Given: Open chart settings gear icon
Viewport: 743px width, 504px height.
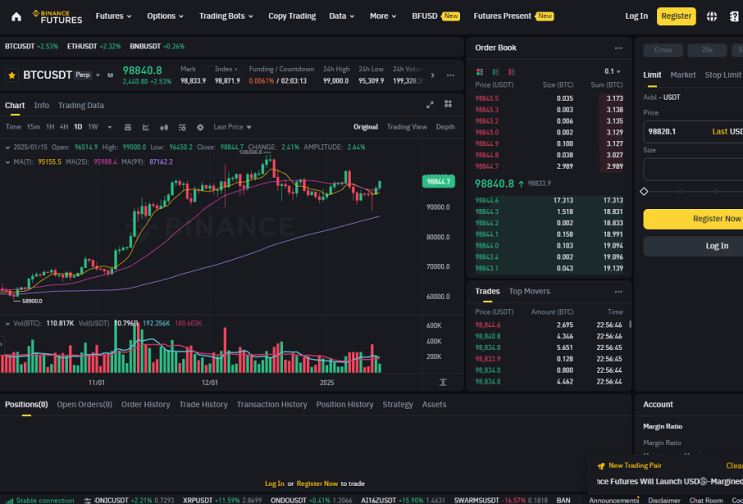Looking at the screenshot, I should tap(200, 127).
